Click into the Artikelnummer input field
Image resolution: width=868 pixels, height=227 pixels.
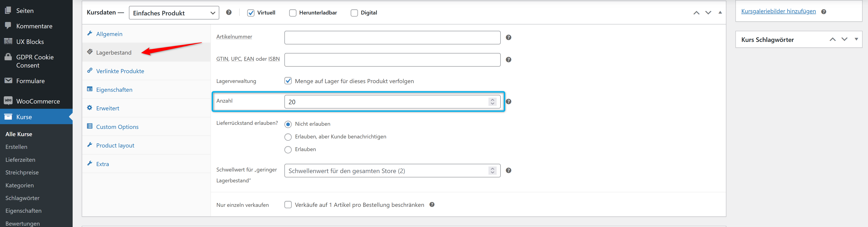[392, 37]
